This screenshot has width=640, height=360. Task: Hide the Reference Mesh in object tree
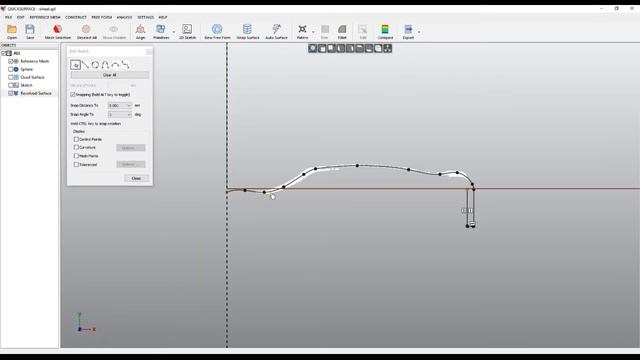[x=11, y=61]
